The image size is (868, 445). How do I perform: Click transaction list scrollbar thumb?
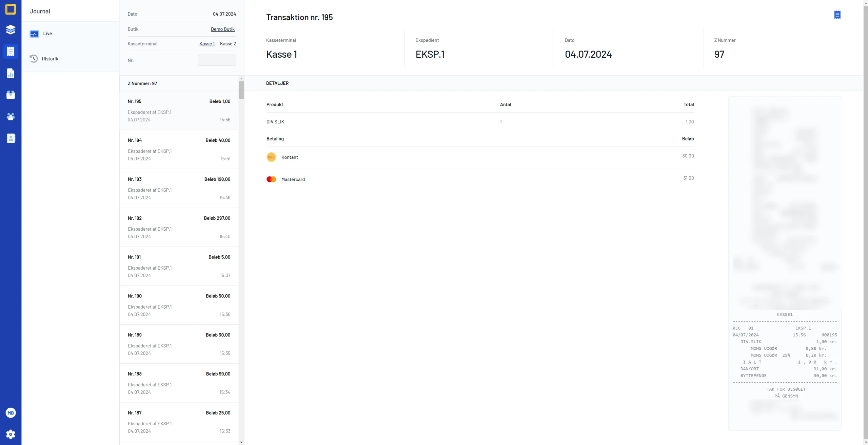pos(241,90)
